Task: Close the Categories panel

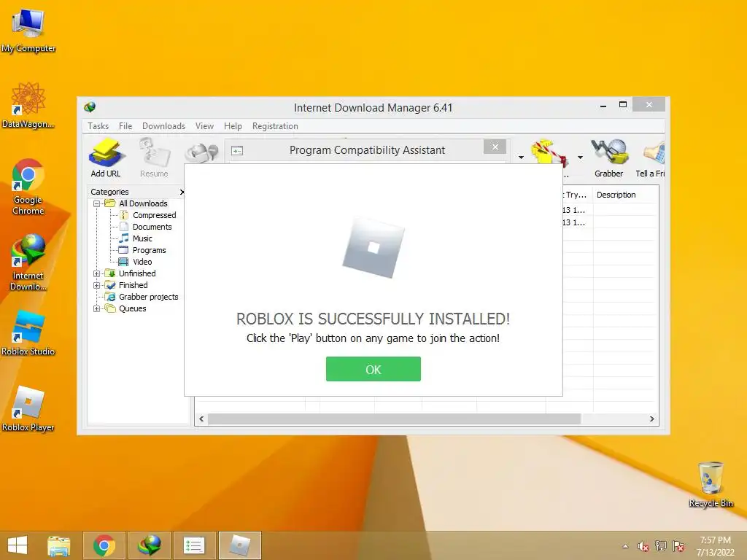Action: [x=182, y=192]
